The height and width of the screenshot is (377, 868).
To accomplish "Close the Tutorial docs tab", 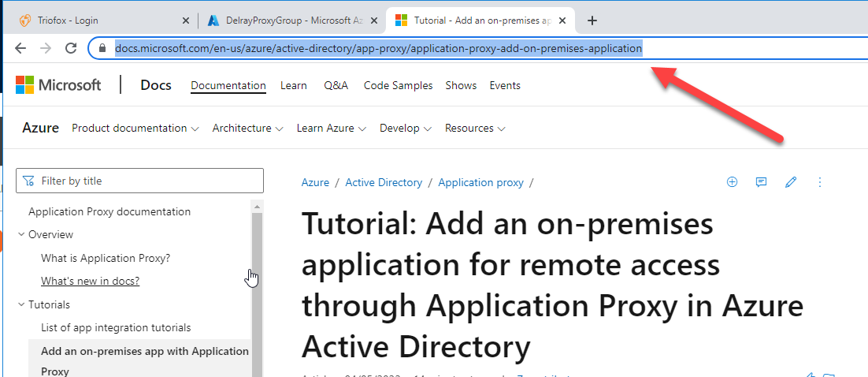I will click(562, 21).
